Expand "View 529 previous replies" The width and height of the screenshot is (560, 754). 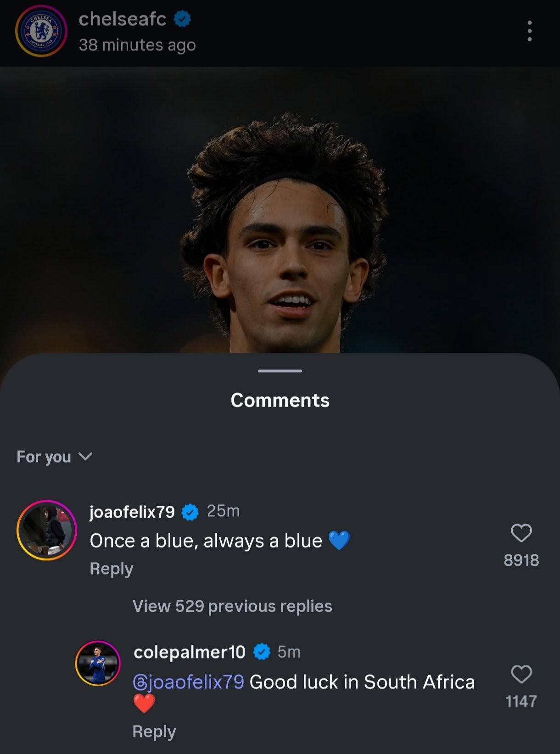coord(232,606)
